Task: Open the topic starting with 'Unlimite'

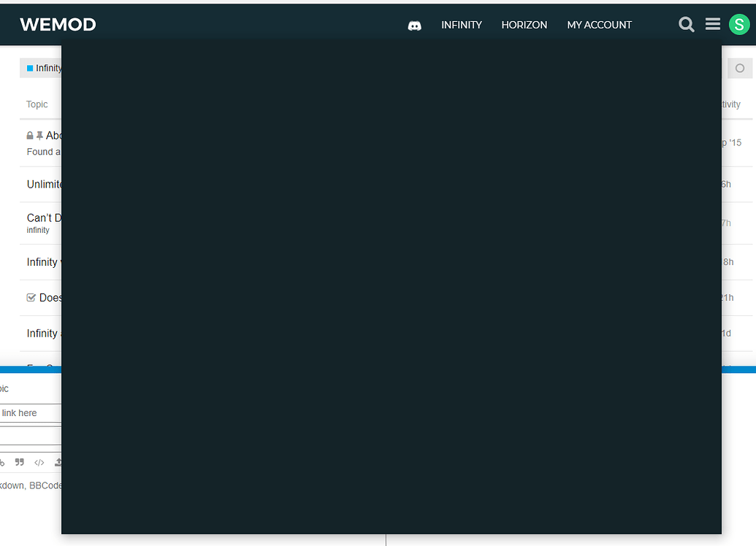Action: pos(45,185)
